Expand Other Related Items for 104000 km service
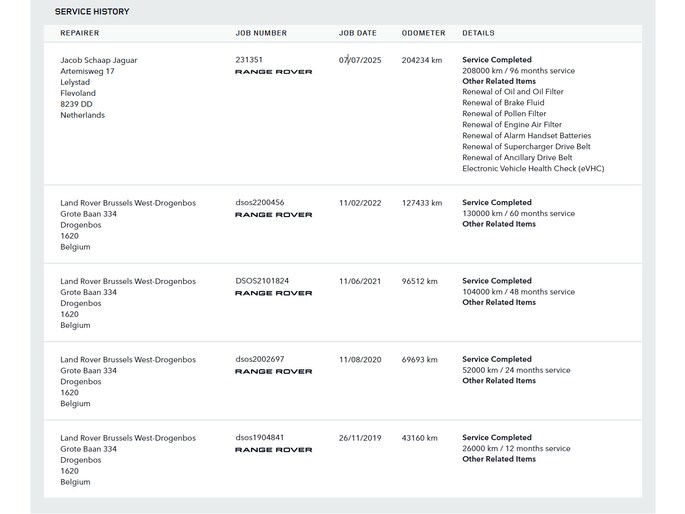Viewport: 685px width, 514px height. [499, 302]
